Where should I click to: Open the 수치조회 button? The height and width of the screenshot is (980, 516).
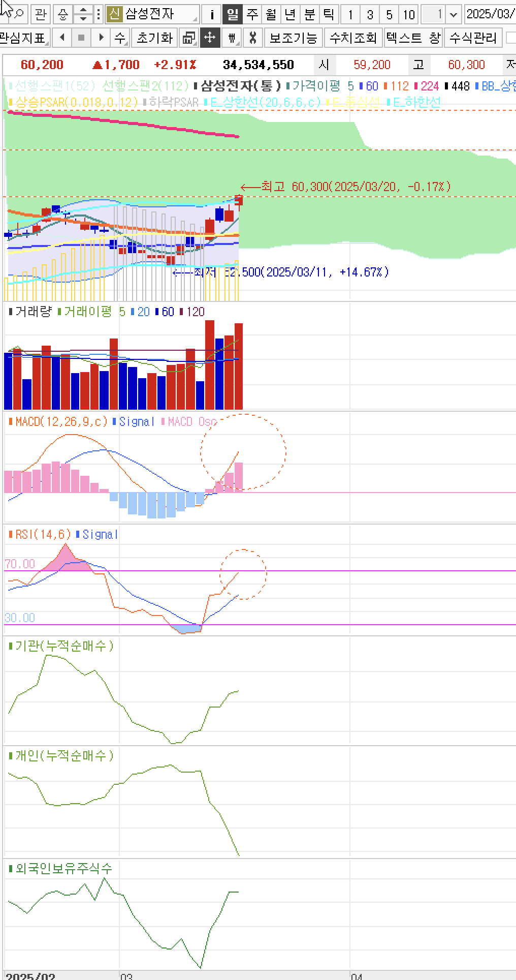pyautogui.click(x=353, y=38)
